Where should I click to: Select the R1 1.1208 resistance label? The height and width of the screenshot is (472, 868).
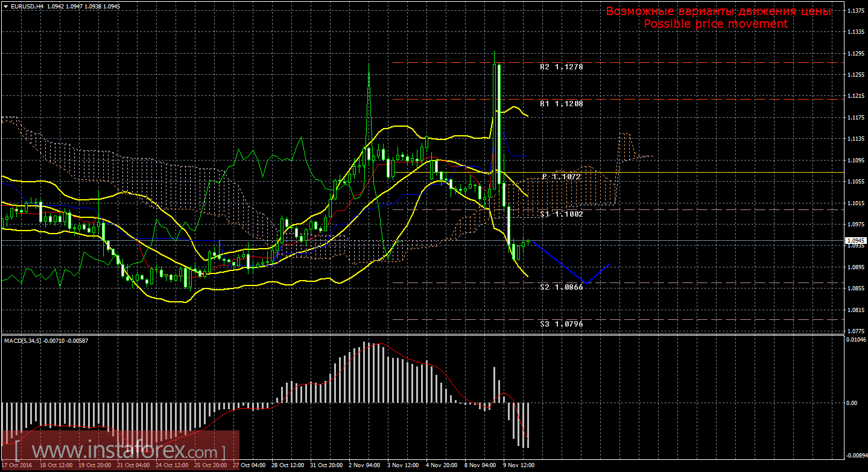pos(561,104)
